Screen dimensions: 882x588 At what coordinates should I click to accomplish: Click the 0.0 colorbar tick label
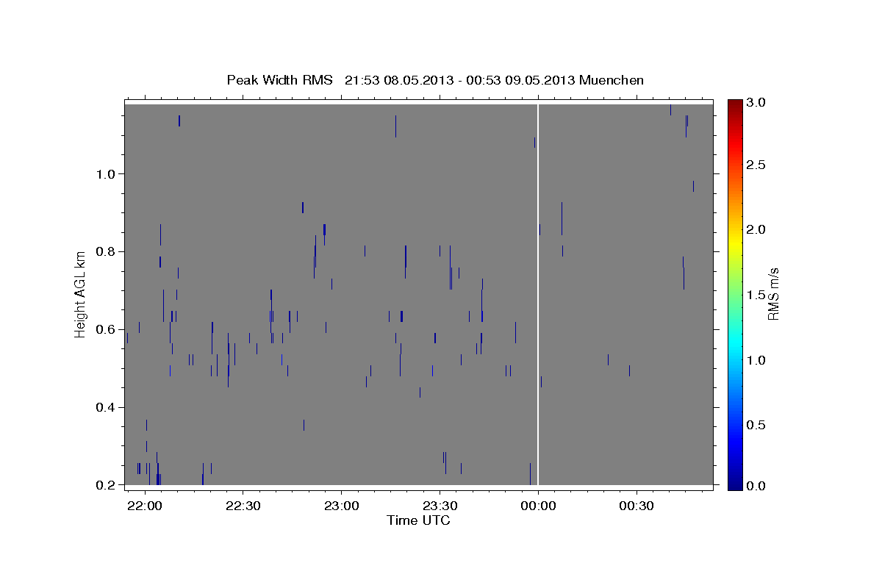[756, 486]
